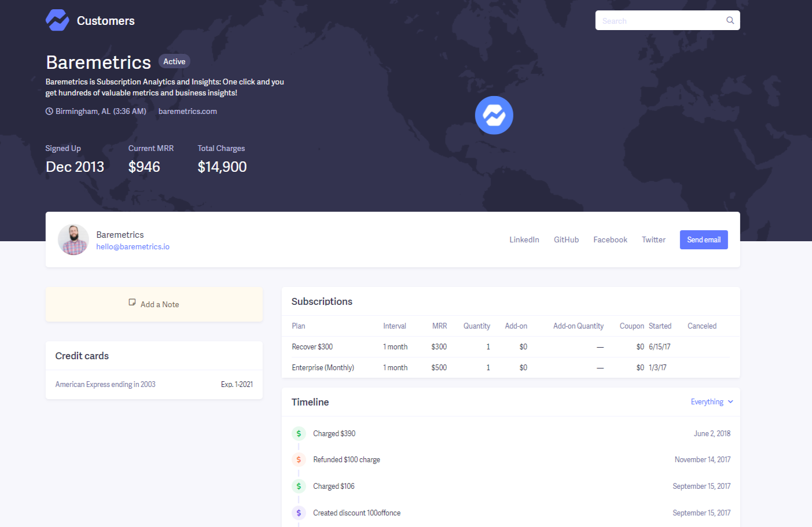Click Add a Note button
The height and width of the screenshot is (527, 812).
[x=154, y=304]
